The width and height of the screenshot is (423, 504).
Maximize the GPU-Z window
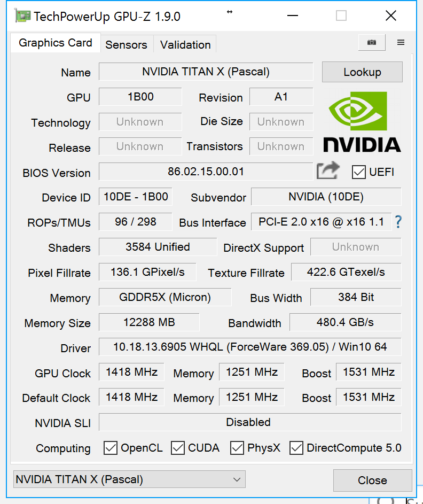(341, 16)
